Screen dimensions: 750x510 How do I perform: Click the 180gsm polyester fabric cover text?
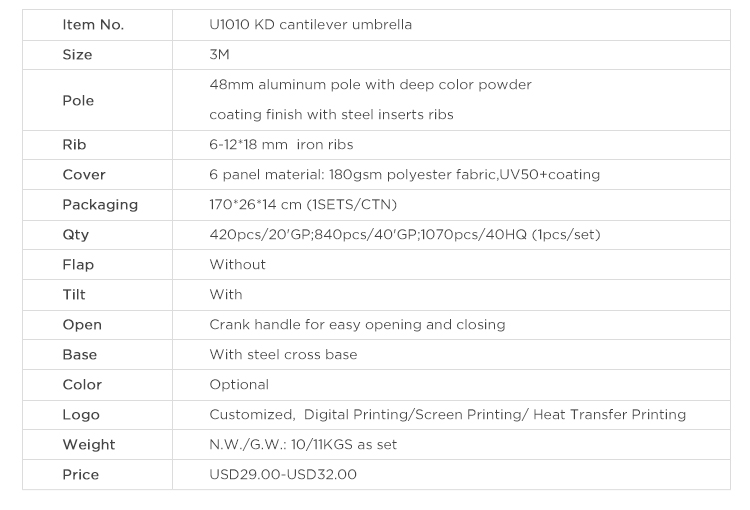pos(404,175)
